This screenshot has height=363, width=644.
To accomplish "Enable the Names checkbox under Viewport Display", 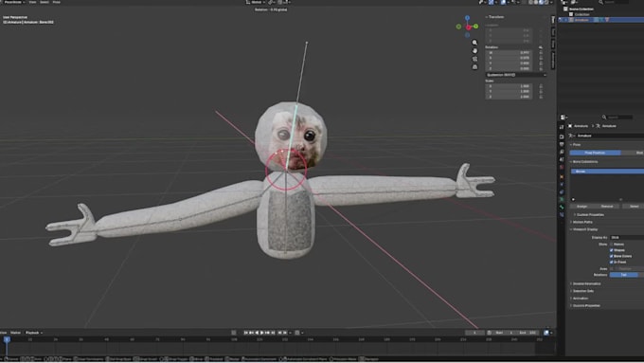I will [x=611, y=245].
